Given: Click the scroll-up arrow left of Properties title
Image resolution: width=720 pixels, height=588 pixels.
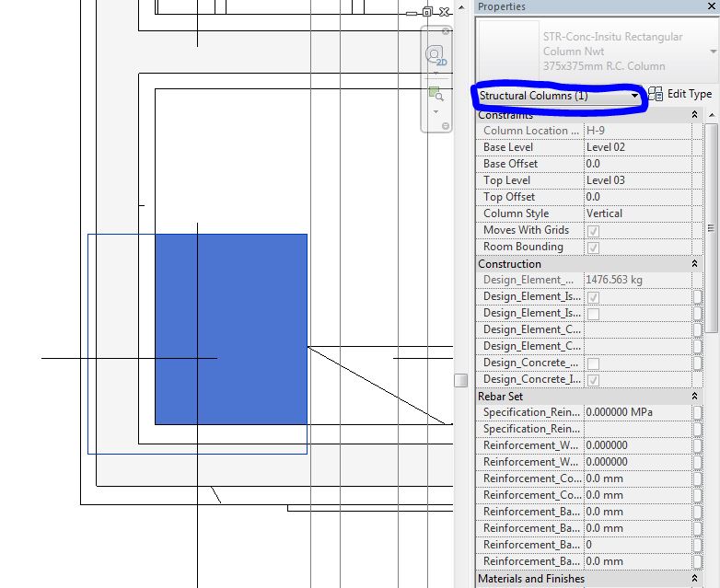Looking at the screenshot, I should click(461, 6).
